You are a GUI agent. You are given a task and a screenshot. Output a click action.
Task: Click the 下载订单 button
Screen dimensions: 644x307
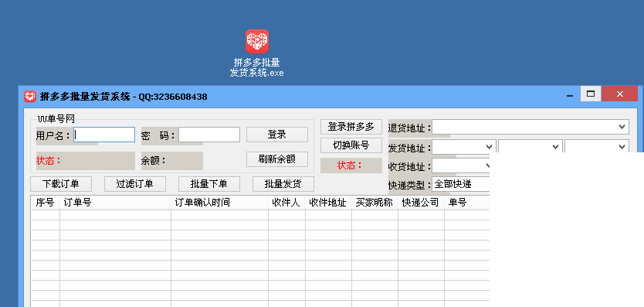61,184
